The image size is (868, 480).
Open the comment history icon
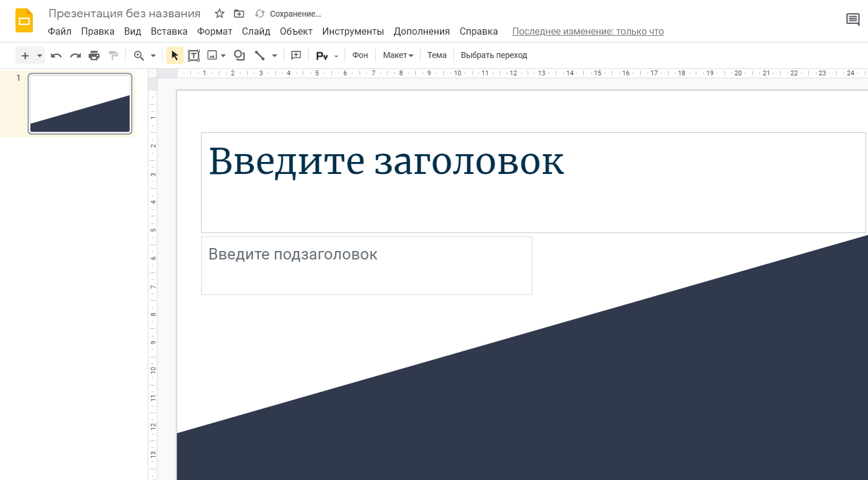pyautogui.click(x=853, y=20)
